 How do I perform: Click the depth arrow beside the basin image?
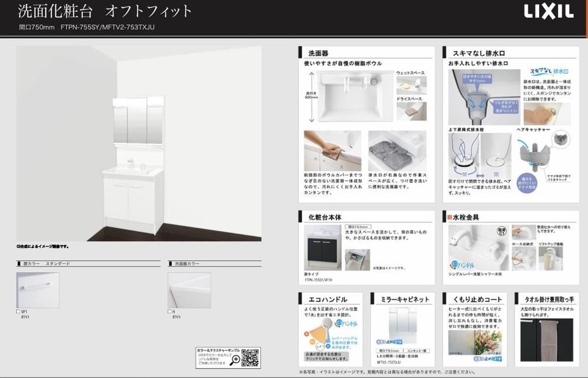pos(311,97)
